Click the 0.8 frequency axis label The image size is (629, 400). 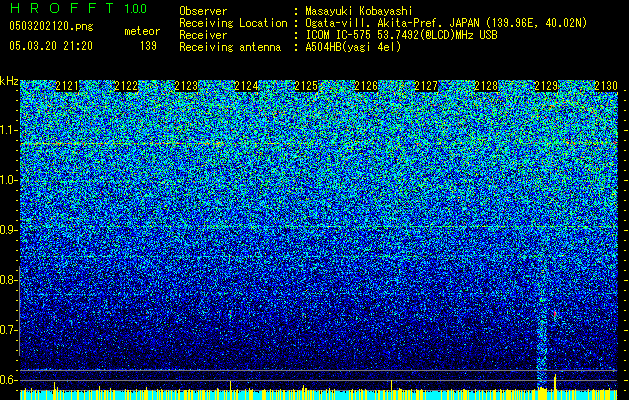coord(9,280)
